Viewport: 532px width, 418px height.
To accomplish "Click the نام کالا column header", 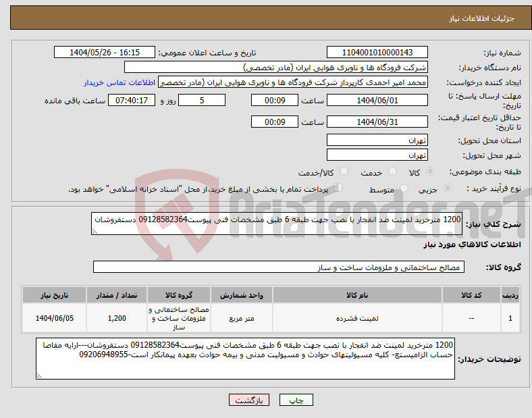I will pos(357,295).
